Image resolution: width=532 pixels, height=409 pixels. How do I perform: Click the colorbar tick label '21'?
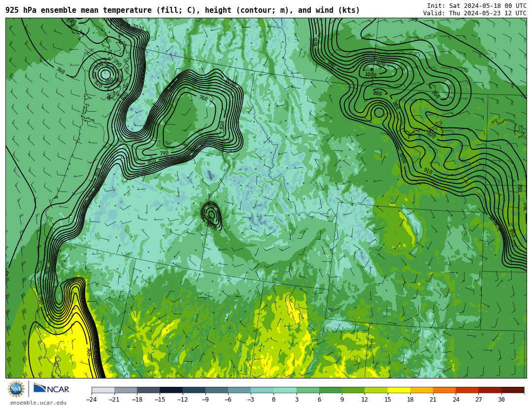click(x=433, y=400)
